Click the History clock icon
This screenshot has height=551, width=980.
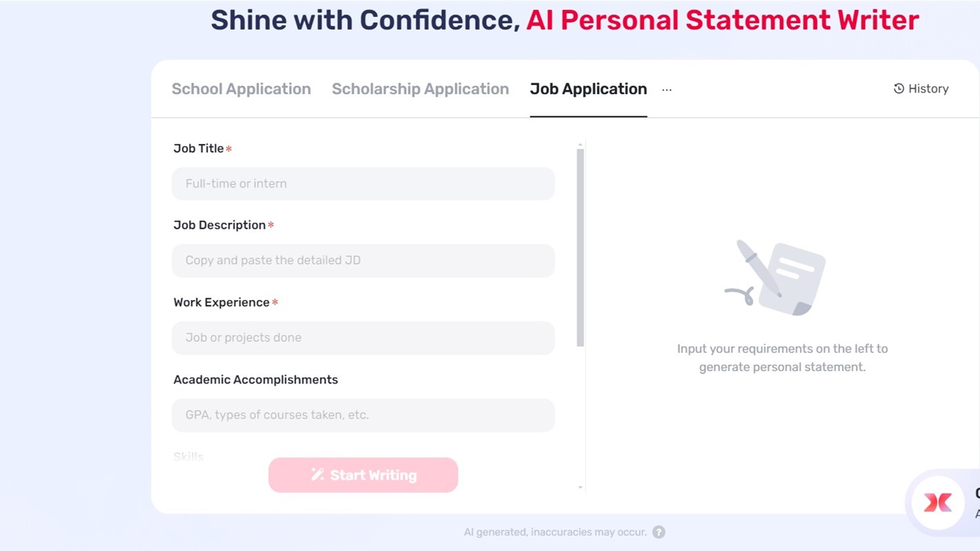click(x=899, y=89)
